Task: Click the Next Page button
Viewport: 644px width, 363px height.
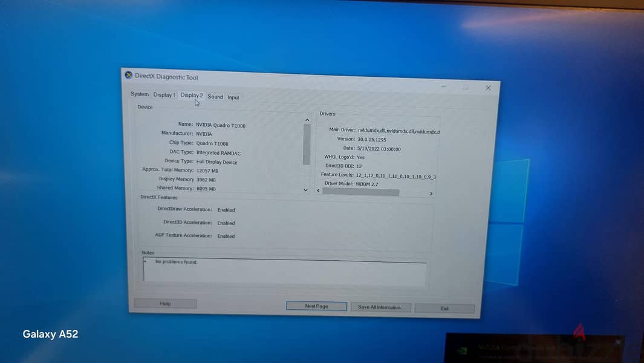Action: coord(316,306)
